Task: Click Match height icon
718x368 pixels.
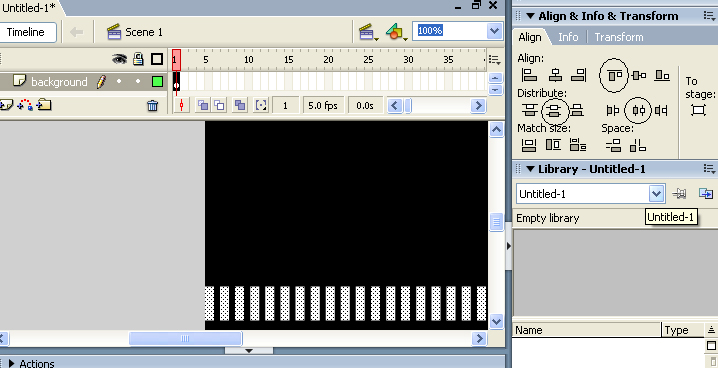Action: [553, 146]
